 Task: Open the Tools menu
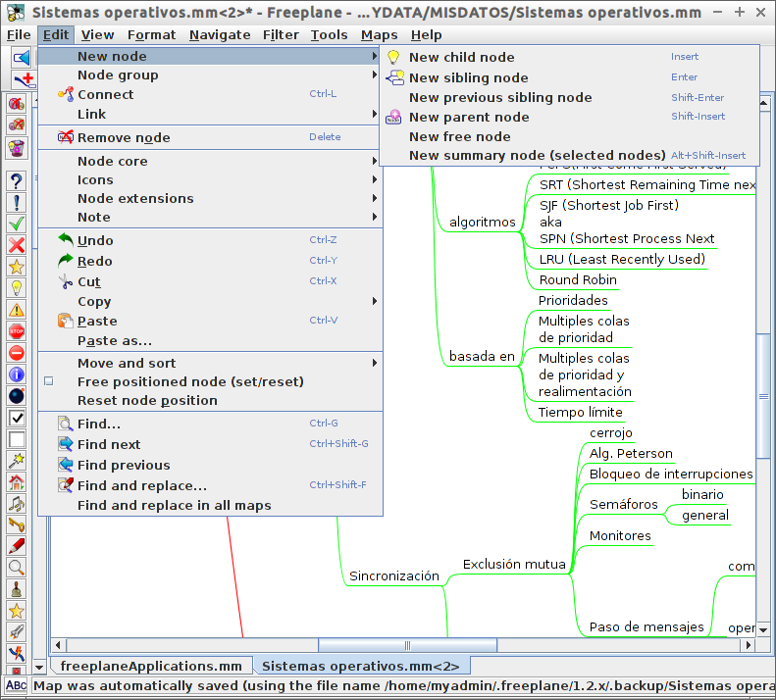[x=329, y=35]
